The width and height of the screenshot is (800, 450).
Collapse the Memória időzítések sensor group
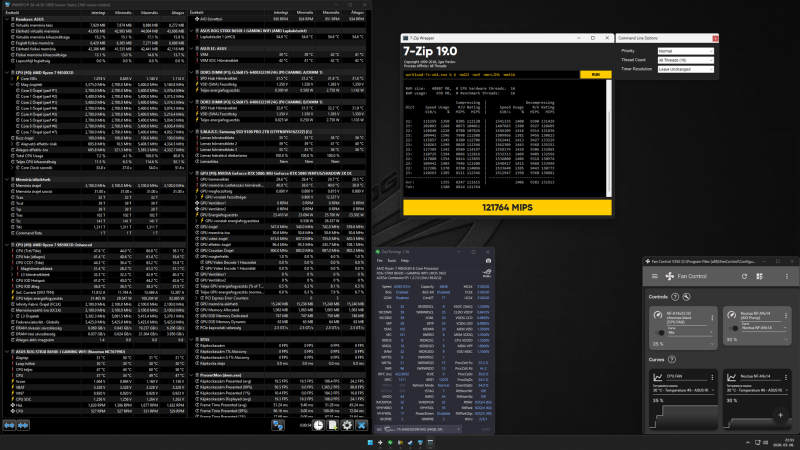coord(7,180)
